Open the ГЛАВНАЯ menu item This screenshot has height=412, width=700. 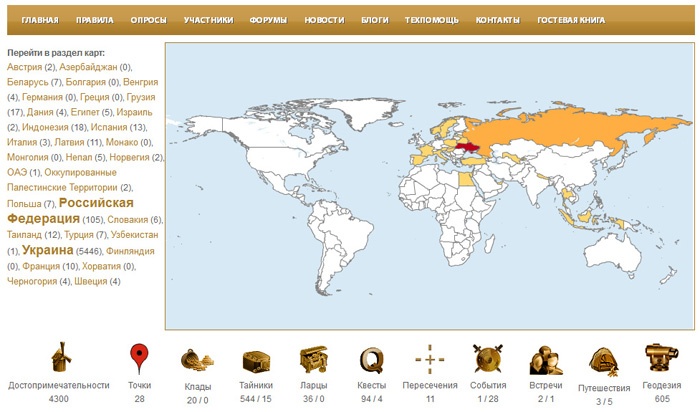pos(40,20)
